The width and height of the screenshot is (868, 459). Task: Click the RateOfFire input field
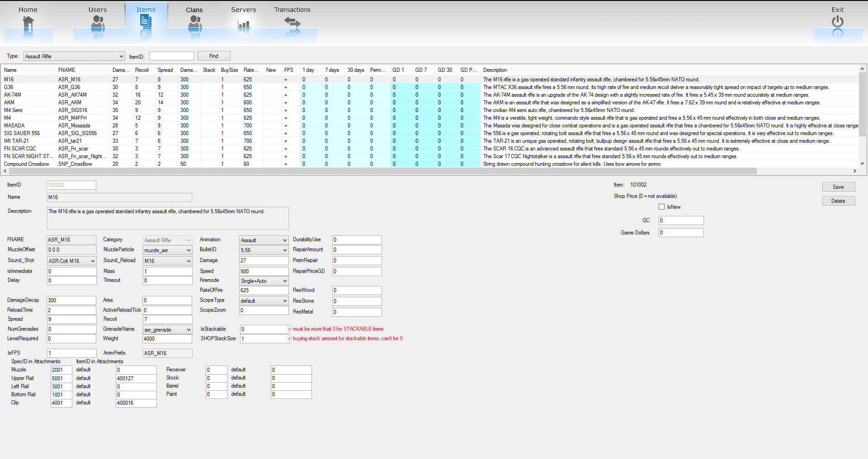coord(264,290)
